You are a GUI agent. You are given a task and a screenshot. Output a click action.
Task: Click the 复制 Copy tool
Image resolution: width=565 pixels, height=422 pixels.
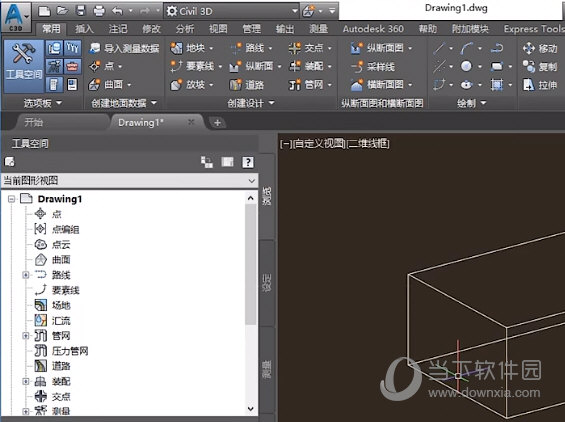540,66
